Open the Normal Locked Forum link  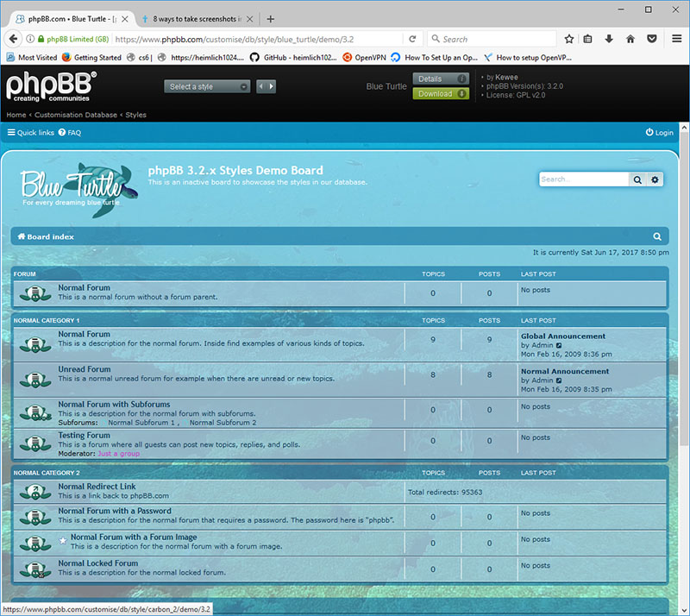[x=98, y=563]
